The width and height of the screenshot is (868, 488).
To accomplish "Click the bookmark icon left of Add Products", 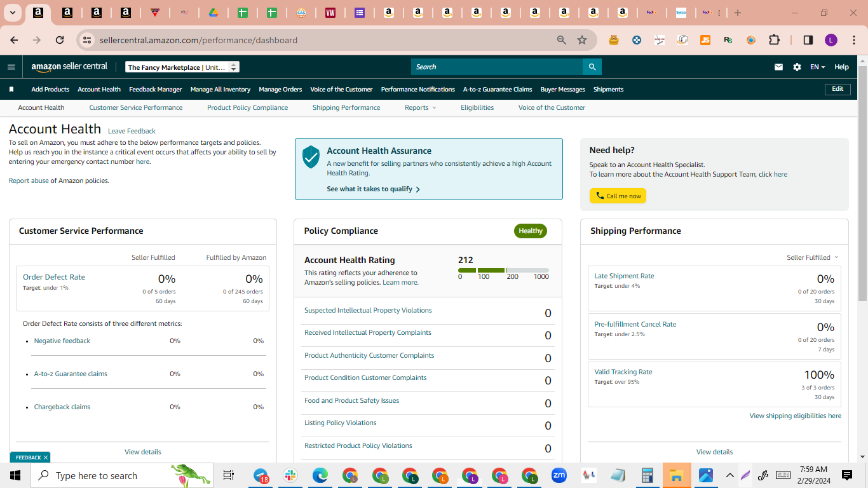I will tap(11, 90).
